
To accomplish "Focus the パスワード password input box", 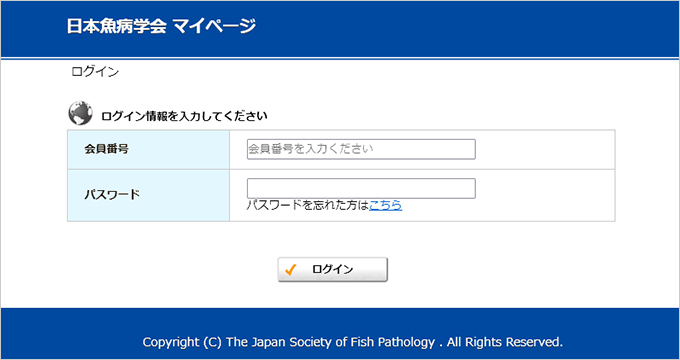I will pyautogui.click(x=361, y=188).
